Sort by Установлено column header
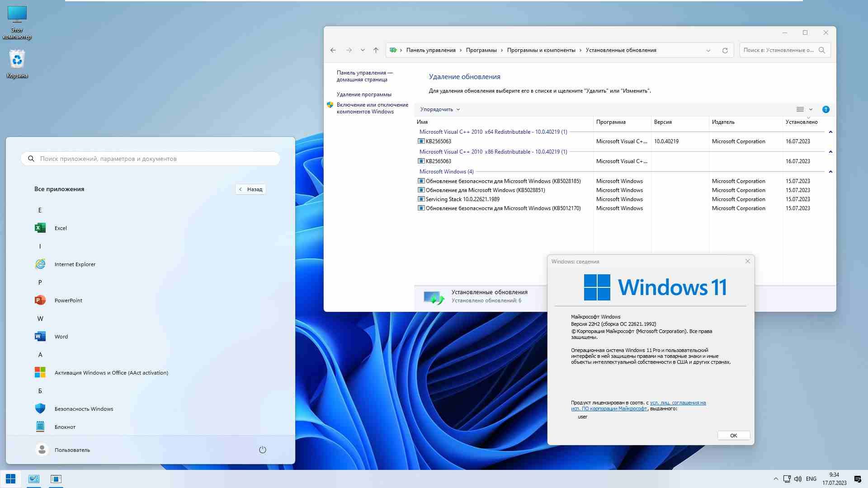 [809, 122]
